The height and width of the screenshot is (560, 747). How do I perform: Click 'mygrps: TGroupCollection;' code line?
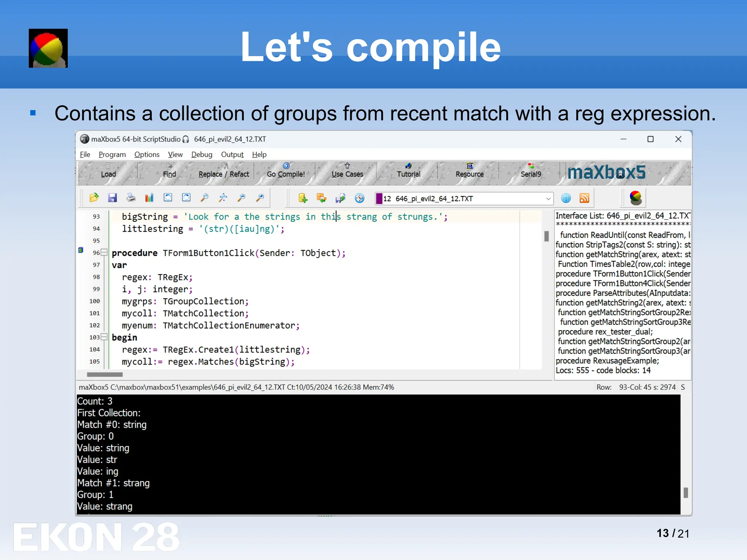pos(185,302)
